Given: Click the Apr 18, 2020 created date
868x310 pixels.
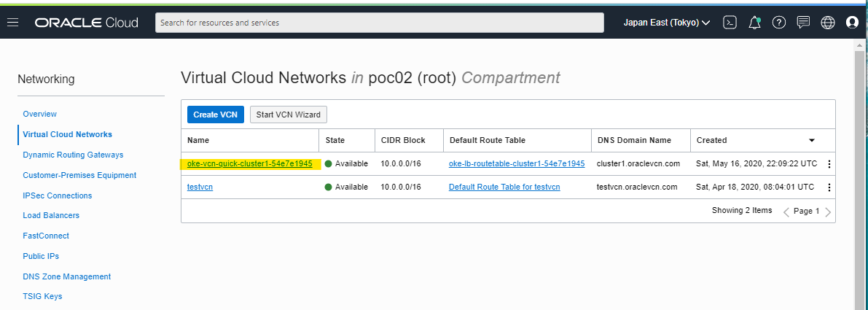Looking at the screenshot, I should point(755,187).
